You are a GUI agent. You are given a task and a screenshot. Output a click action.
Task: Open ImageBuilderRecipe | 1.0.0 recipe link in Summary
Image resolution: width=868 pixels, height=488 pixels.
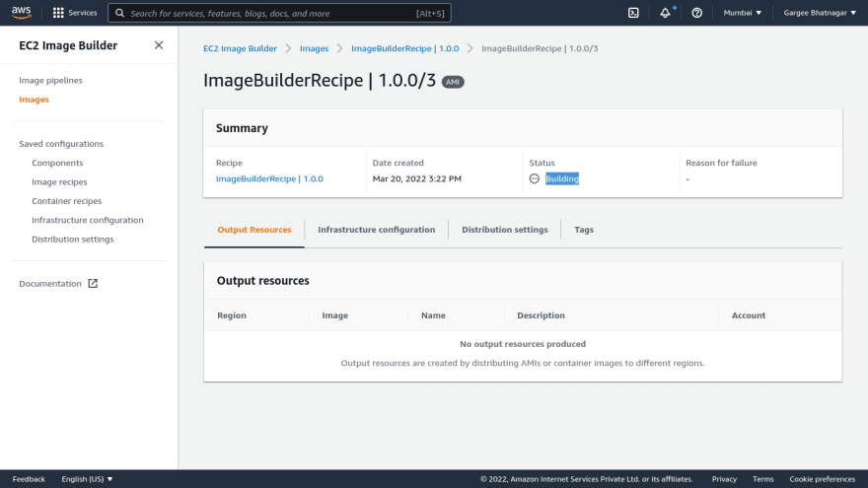click(x=269, y=178)
